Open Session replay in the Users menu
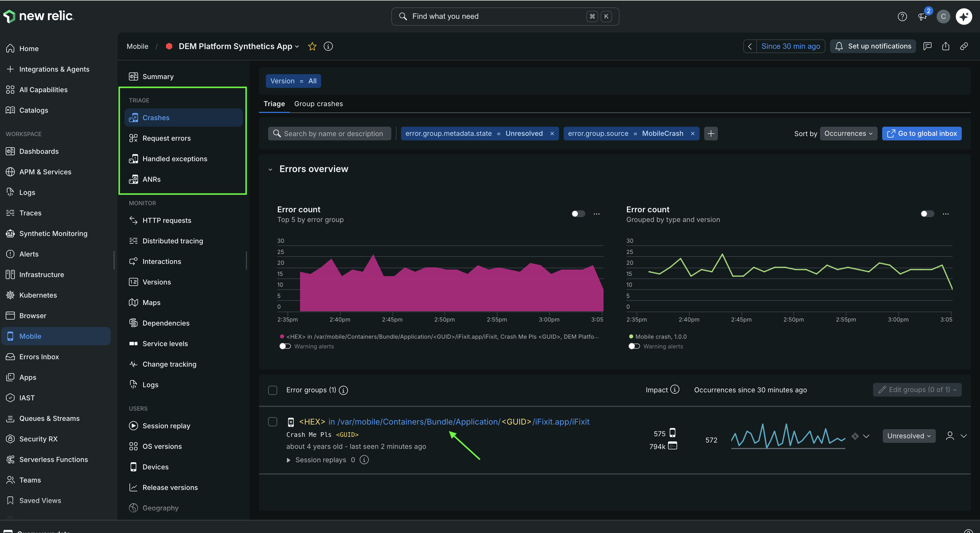 pos(183,426)
